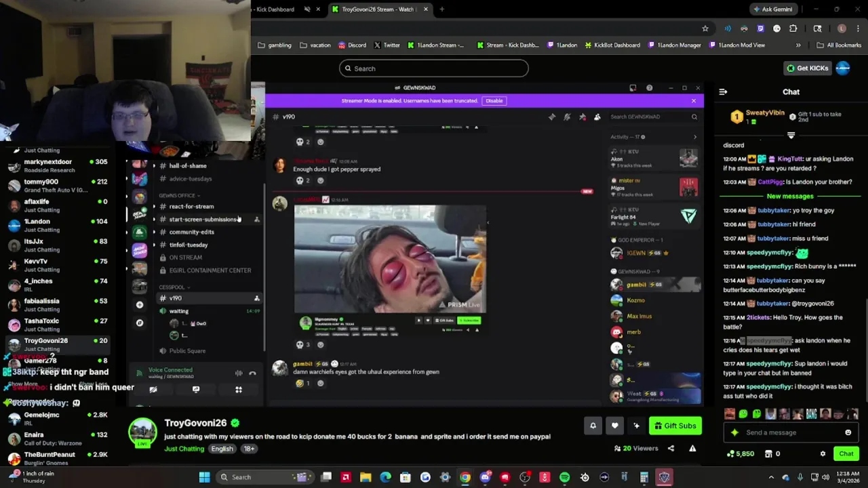Bookmark the page with the star icon
This screenshot has width=868, height=488.
coord(705,28)
